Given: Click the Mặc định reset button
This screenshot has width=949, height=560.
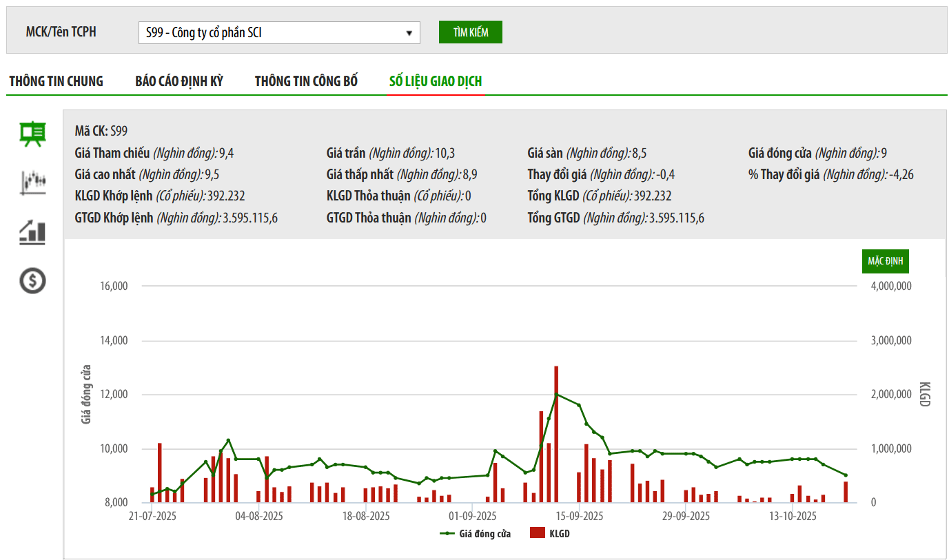Looking at the screenshot, I should [885, 262].
